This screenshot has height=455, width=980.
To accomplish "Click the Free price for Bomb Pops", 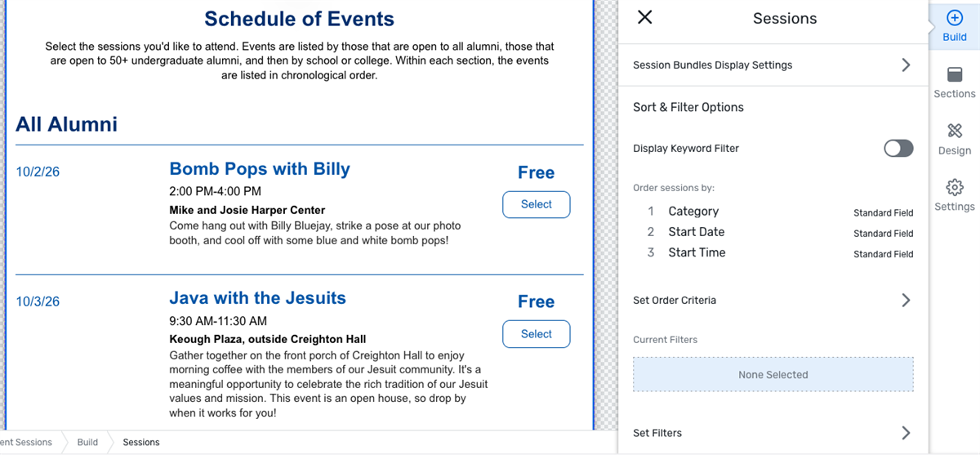I will click(536, 172).
